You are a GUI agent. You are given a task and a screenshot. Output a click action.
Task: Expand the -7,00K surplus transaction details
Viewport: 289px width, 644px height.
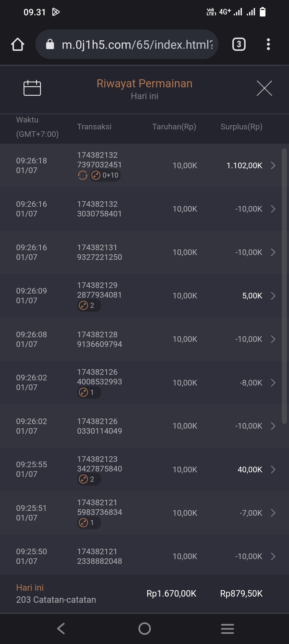tap(273, 513)
